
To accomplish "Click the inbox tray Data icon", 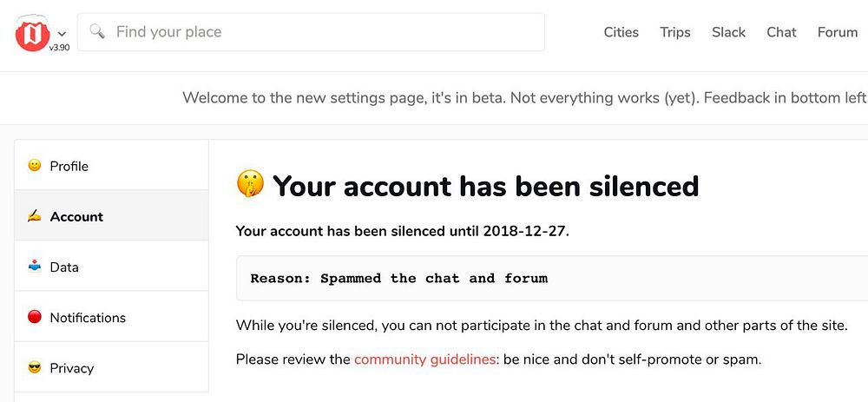I will click(35, 267).
